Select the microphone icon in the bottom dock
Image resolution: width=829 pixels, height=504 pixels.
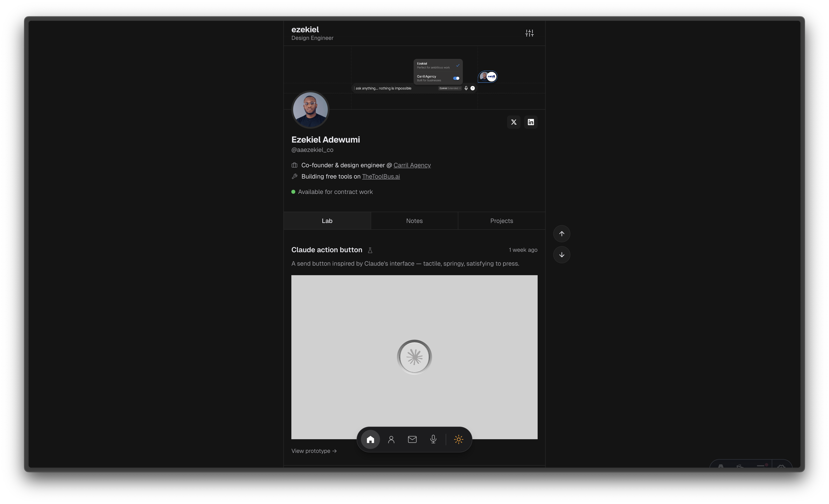click(x=433, y=439)
